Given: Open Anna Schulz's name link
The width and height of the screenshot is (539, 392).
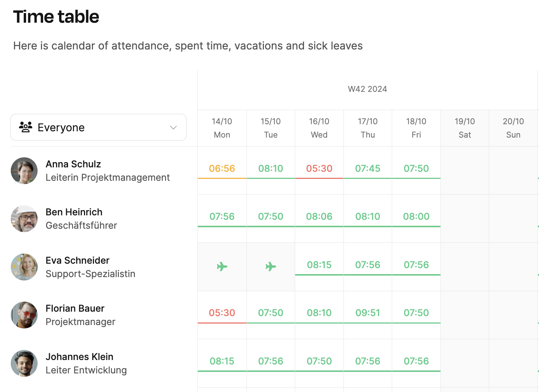Looking at the screenshot, I should 73,164.
